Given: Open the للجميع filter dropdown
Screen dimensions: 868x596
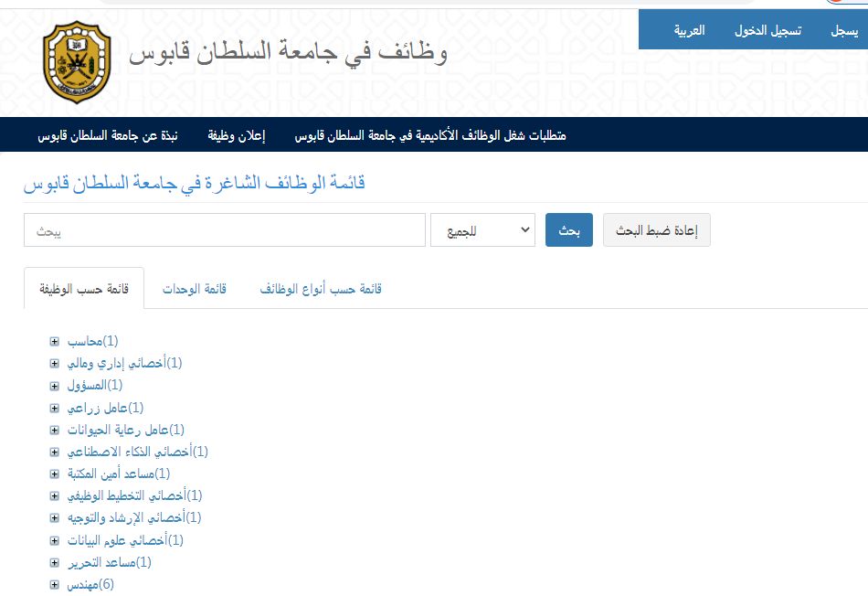Looking at the screenshot, I should [x=482, y=229].
